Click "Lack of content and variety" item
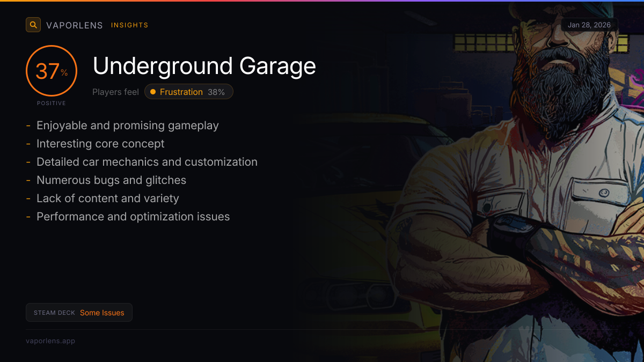This screenshot has height=362, width=644. [108, 198]
